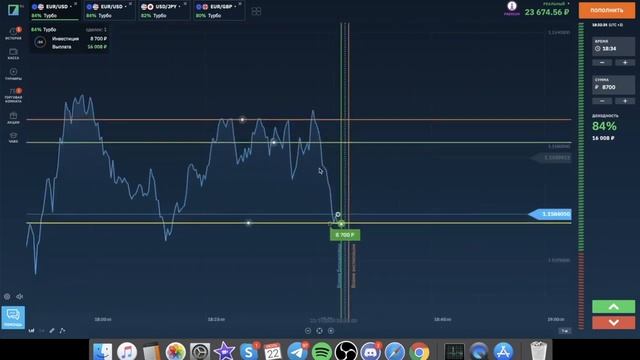
Task: Open Telegram from the Dock
Action: (298, 351)
